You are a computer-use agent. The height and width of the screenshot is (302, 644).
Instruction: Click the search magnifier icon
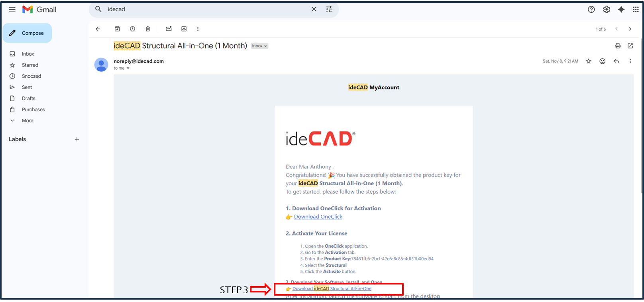tap(98, 9)
